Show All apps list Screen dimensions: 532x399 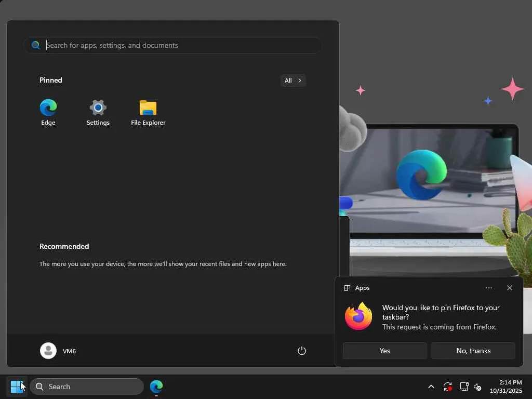pyautogui.click(x=293, y=81)
